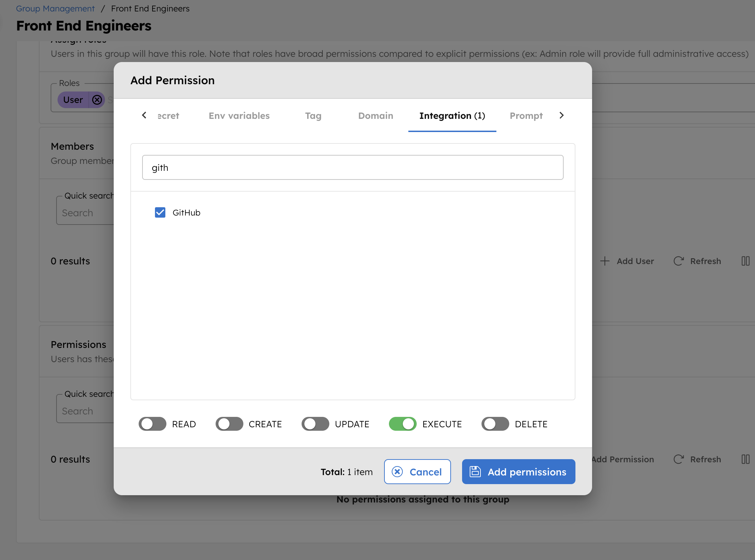
Task: Remove the User role via its X icon
Action: [97, 99]
